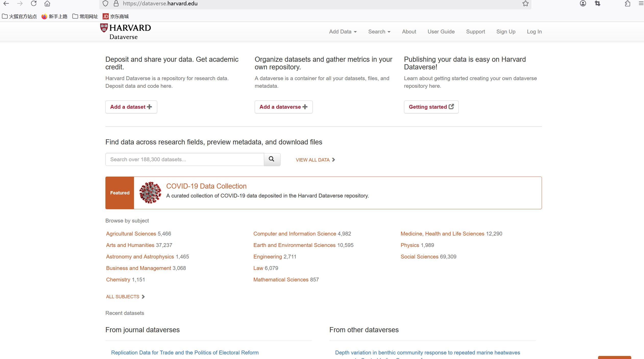This screenshot has width=644, height=359.
Task: Click the Add a dataverse button
Action: coord(284,107)
